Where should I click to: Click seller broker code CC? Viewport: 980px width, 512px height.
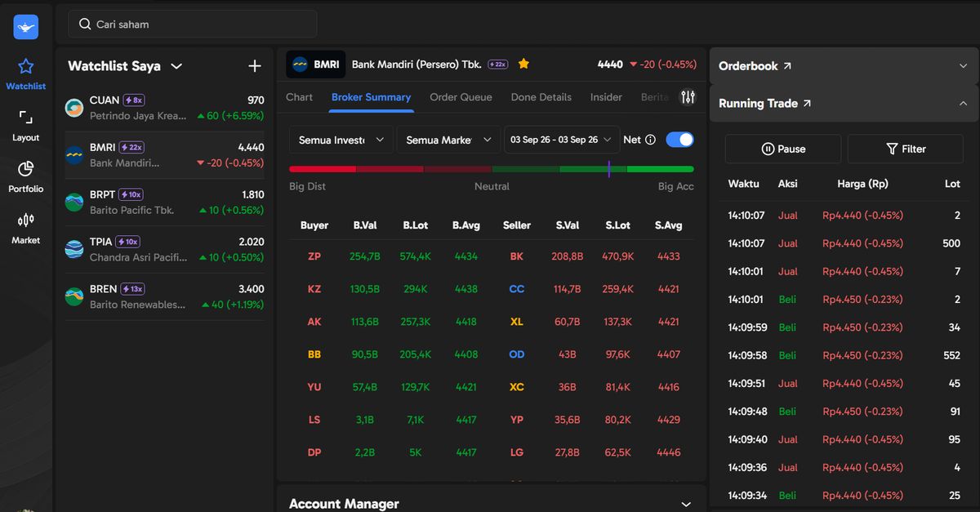(517, 289)
